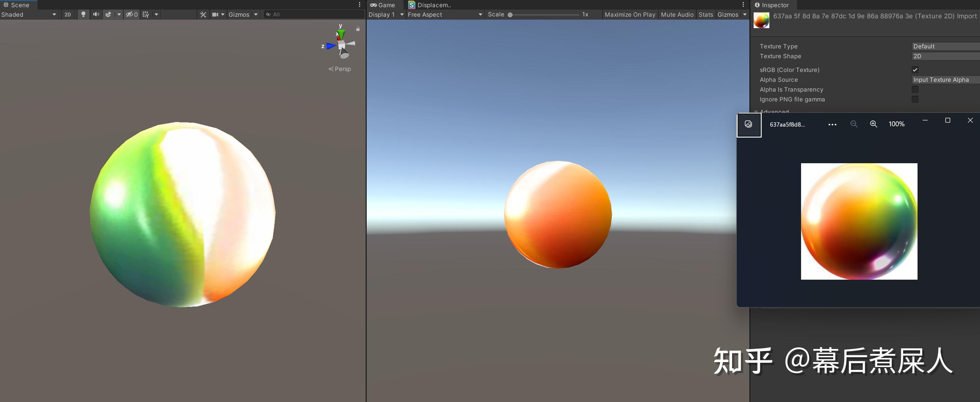Toggle scene lighting bulb icon
The image size is (980, 402).
click(83, 14)
